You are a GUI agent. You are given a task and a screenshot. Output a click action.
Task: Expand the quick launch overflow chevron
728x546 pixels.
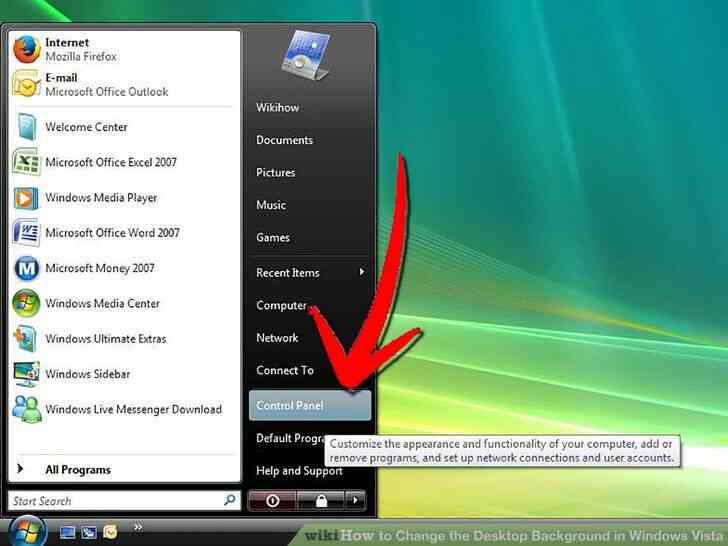tap(138, 527)
